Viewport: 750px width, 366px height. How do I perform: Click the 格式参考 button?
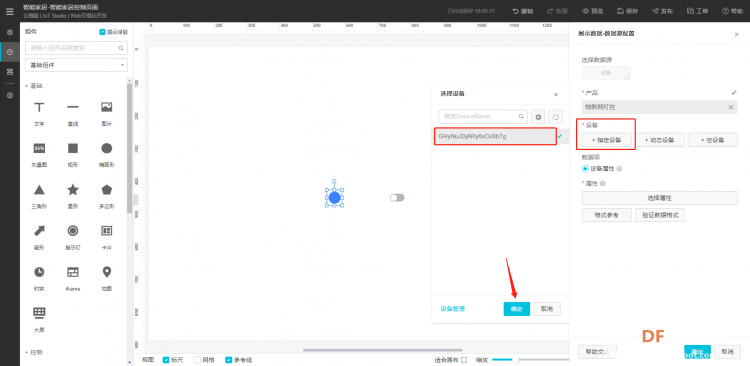point(607,215)
